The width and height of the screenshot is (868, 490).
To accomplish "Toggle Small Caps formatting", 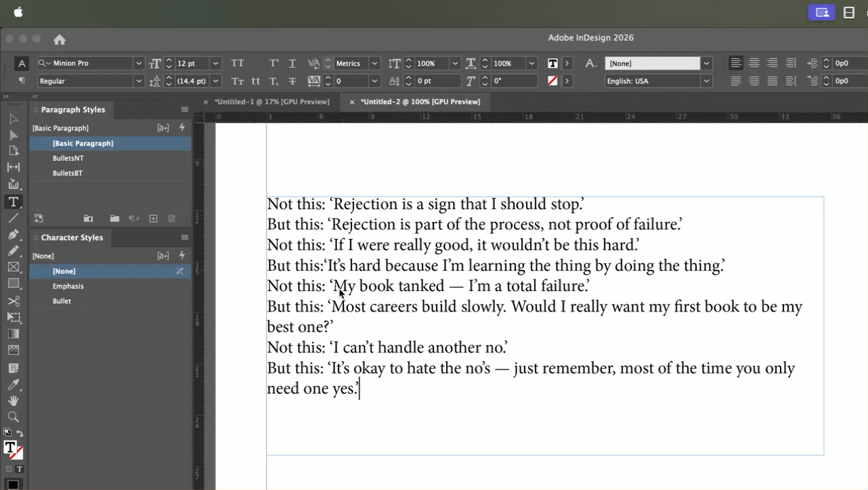I will click(238, 81).
